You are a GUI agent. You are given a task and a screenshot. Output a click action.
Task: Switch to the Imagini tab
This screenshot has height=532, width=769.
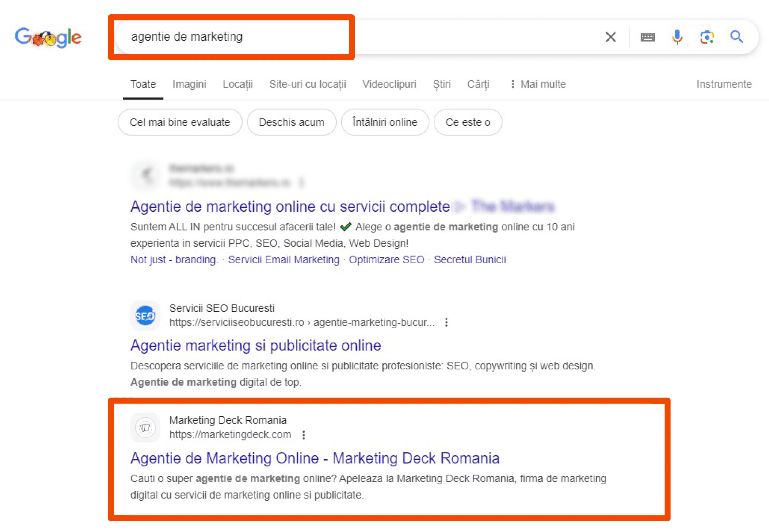point(189,84)
